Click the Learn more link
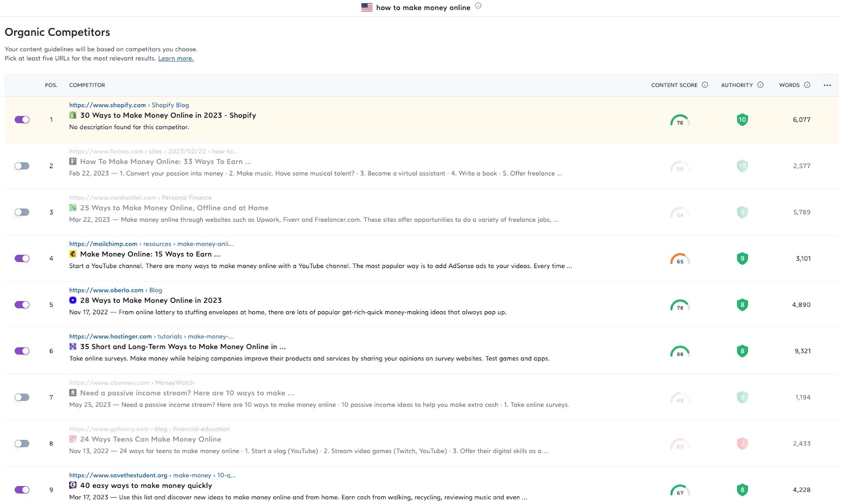The width and height of the screenshot is (841, 504). coord(176,58)
